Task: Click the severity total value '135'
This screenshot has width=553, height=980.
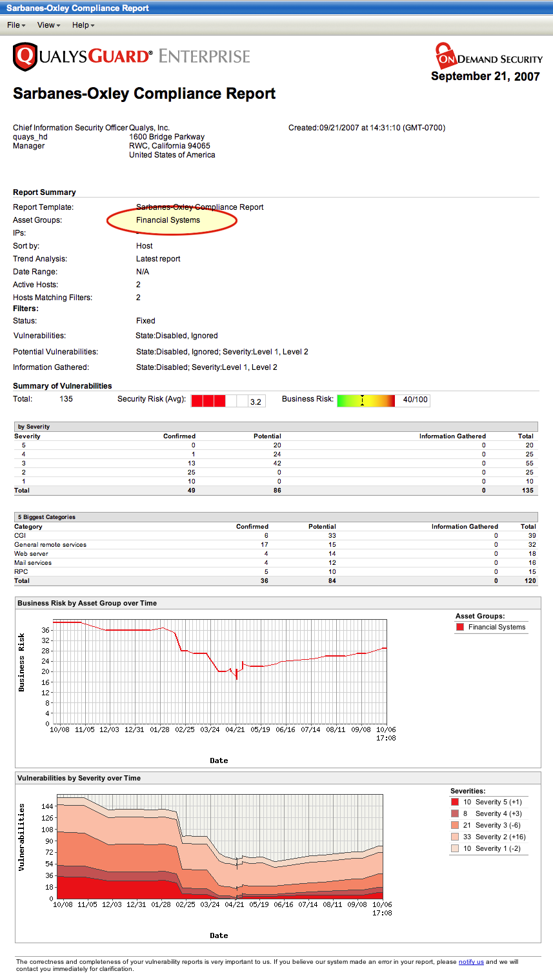Action: pyautogui.click(x=528, y=491)
